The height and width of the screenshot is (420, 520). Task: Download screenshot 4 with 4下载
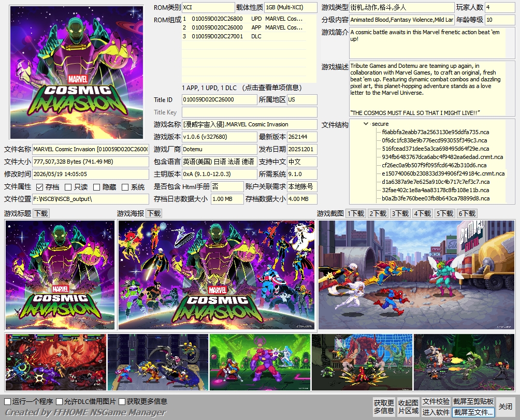[423, 213]
